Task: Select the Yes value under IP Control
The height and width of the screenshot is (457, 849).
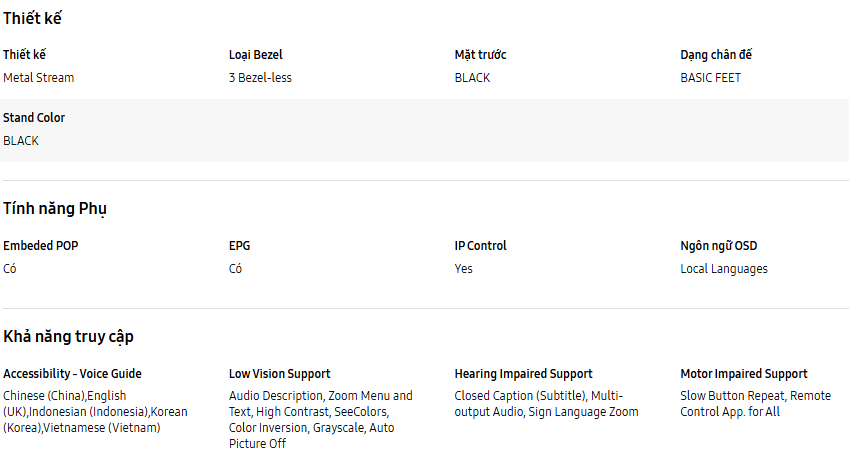Action: point(463,269)
